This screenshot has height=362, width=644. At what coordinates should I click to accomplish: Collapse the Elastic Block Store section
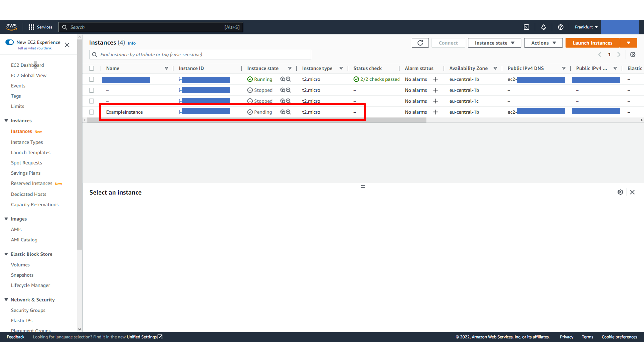coord(6,254)
